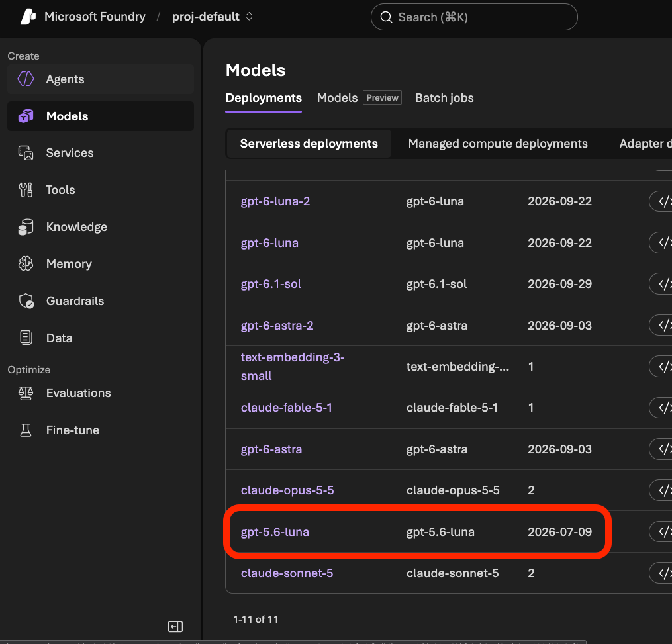Image resolution: width=672 pixels, height=644 pixels.
Task: Open code view for gpt-6-astra-2 row
Action: point(661,325)
